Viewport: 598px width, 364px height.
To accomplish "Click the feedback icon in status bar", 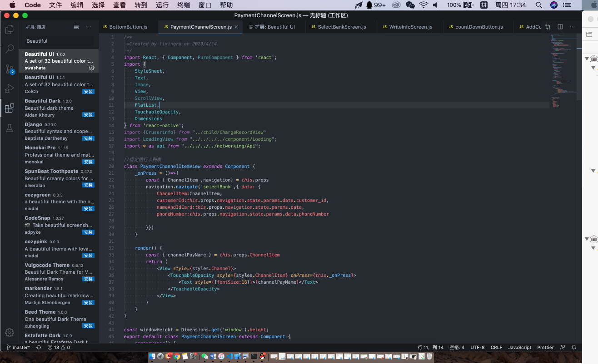I will (563, 348).
